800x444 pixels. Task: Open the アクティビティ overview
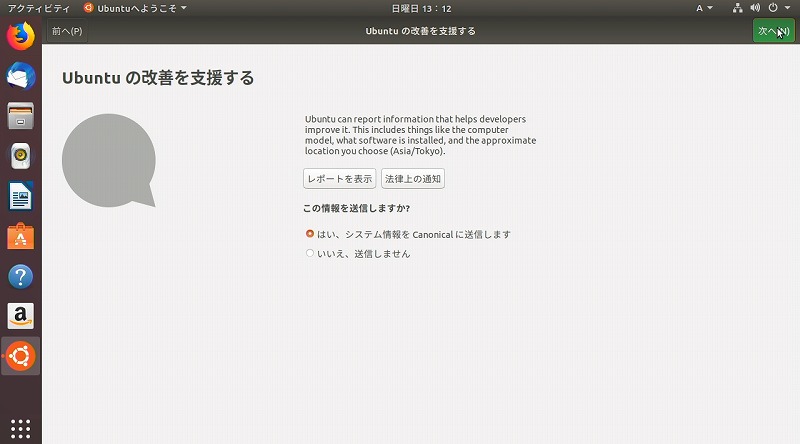point(38,8)
